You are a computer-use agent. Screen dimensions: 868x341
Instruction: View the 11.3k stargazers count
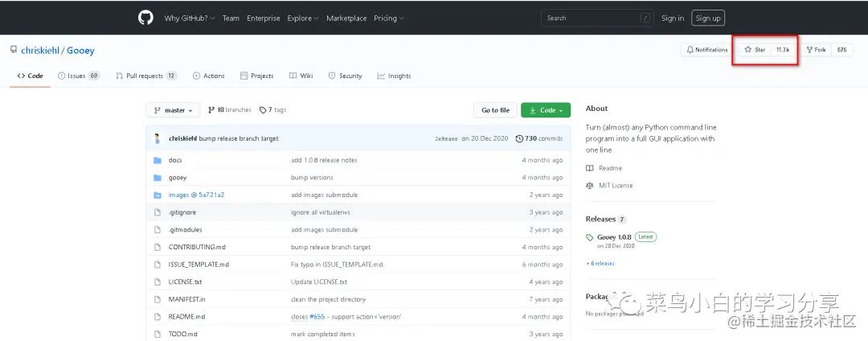783,50
